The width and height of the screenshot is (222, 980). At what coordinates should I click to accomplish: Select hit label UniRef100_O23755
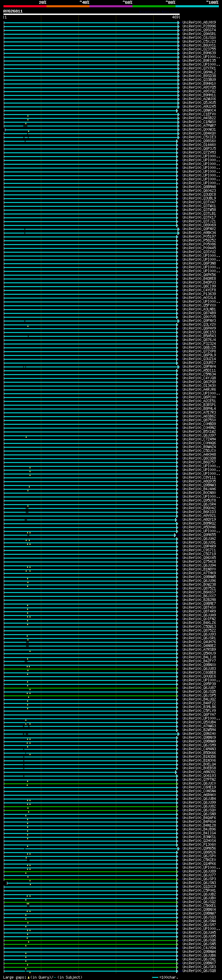[199, 49]
